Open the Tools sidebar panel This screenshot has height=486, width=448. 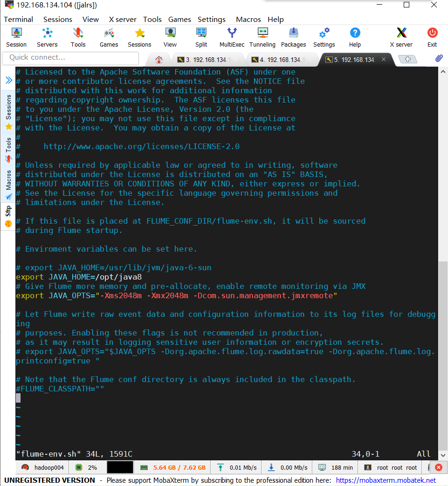8,150
